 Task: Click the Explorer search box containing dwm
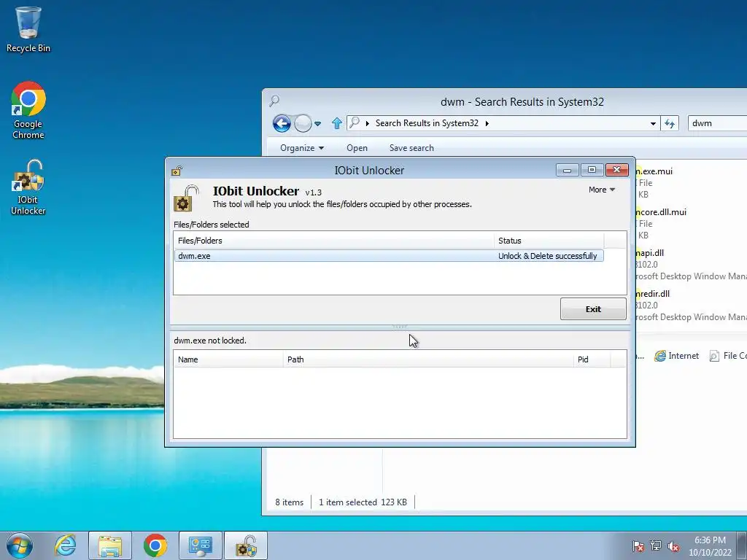pos(717,123)
